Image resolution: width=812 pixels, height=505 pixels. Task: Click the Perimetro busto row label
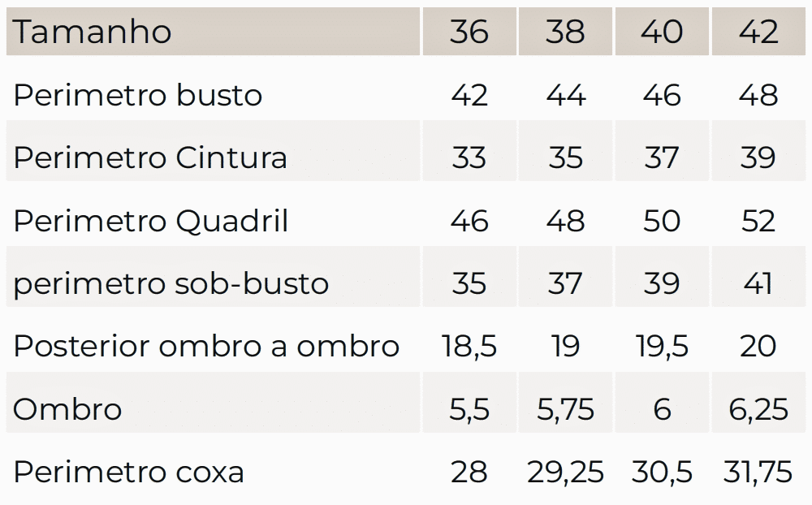click(138, 96)
